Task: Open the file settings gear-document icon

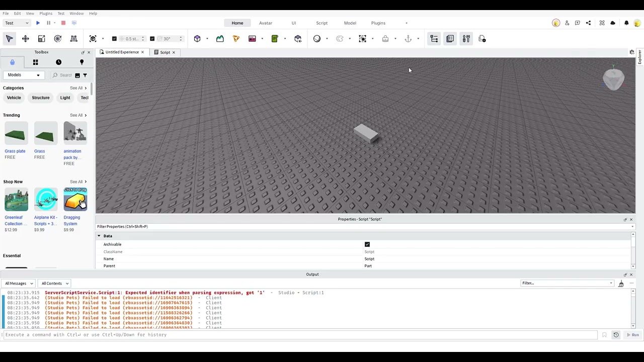Action: pos(482,39)
